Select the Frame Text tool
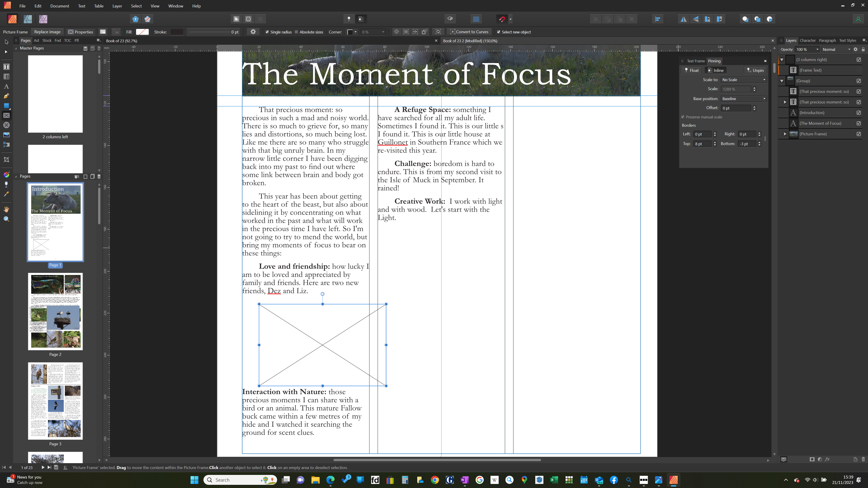Viewport: 868px width, 488px height. (6, 67)
